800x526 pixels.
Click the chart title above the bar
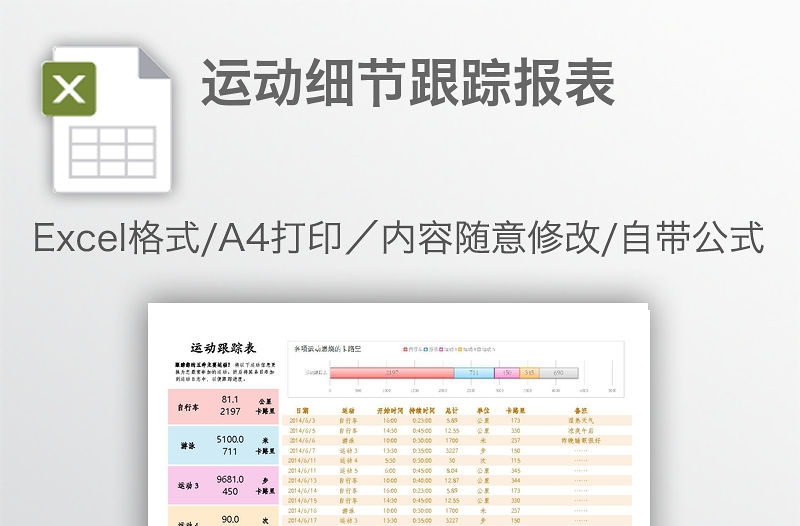pyautogui.click(x=328, y=349)
